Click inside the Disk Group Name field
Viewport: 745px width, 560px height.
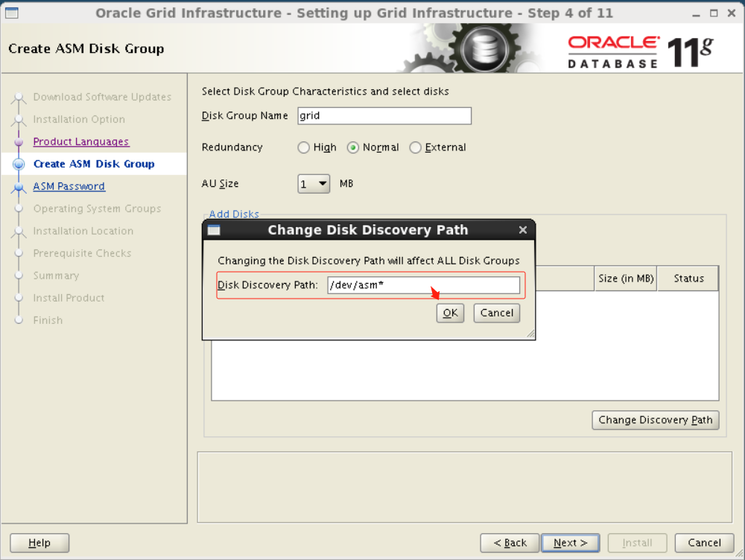tap(384, 115)
